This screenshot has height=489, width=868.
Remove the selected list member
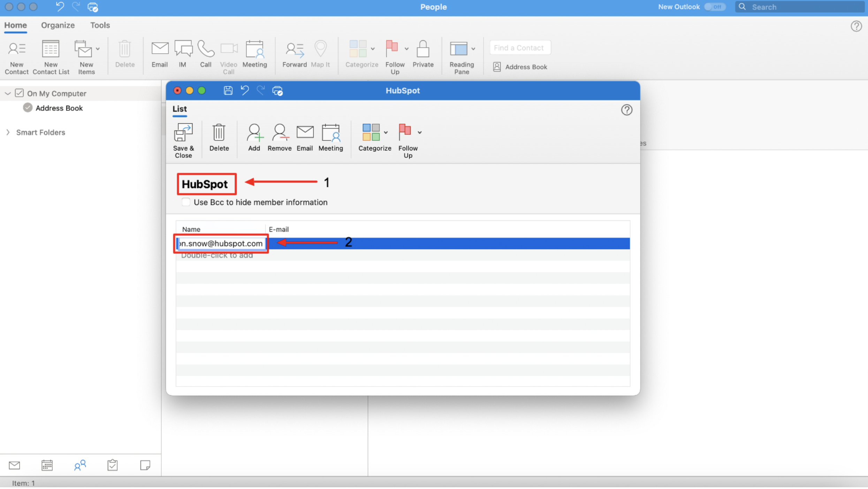click(279, 138)
